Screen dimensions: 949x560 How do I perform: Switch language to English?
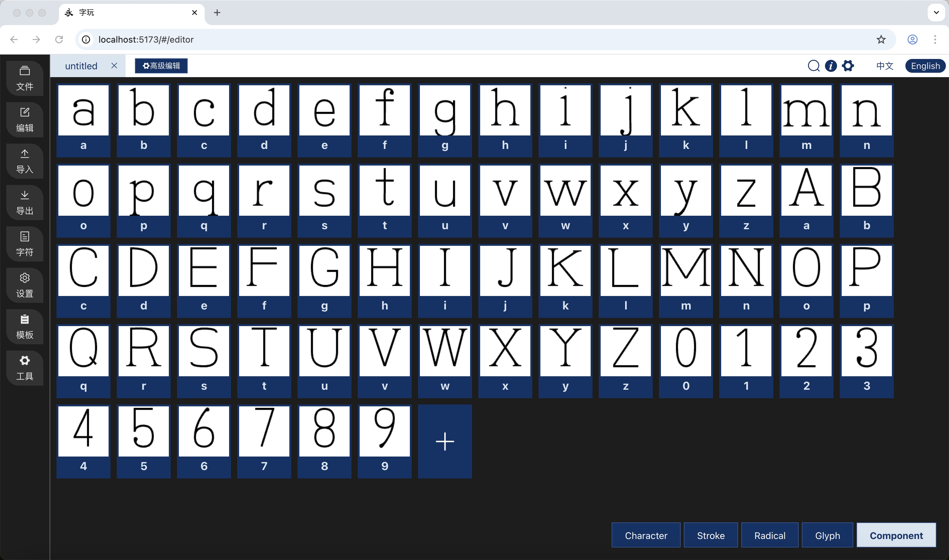925,66
